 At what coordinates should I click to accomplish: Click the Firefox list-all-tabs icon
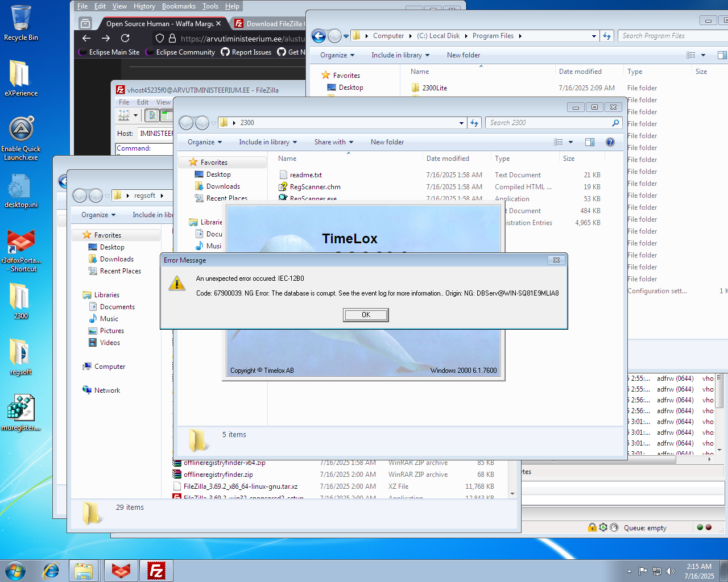(x=85, y=23)
